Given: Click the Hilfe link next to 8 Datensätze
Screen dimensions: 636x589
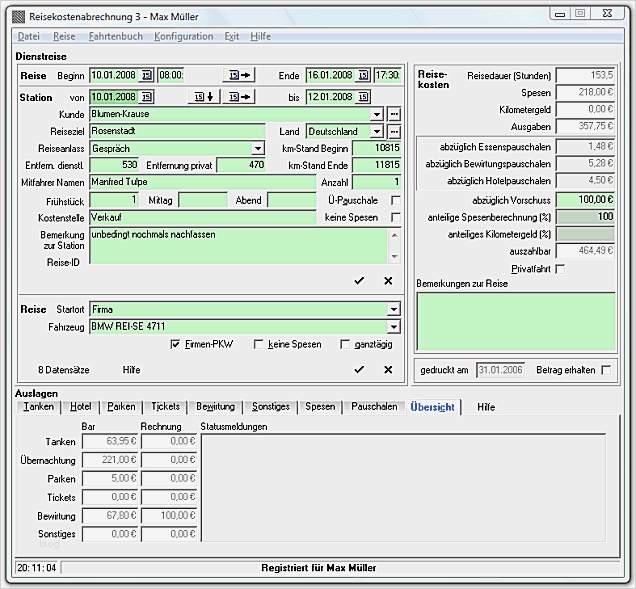Looking at the screenshot, I should click(x=131, y=370).
